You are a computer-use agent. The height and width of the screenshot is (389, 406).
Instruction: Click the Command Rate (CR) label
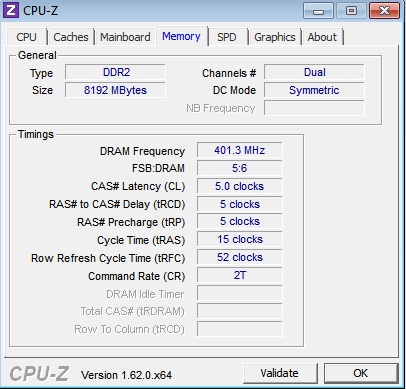tap(137, 276)
